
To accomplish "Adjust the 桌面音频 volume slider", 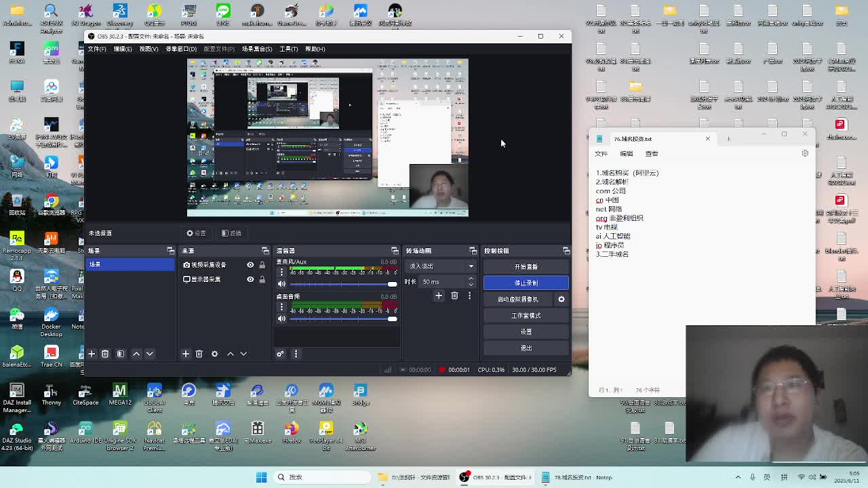I will 392,319.
